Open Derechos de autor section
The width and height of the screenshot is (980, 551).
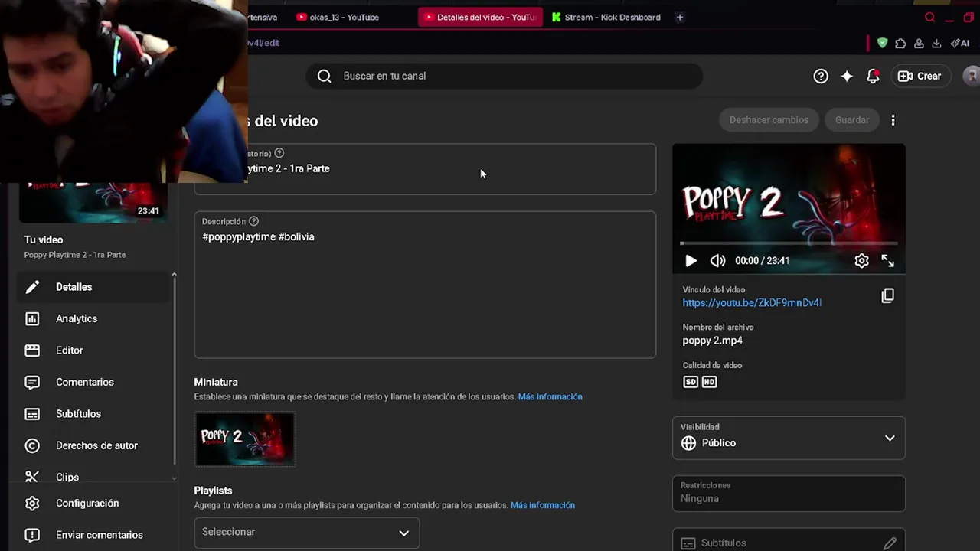coord(92,445)
